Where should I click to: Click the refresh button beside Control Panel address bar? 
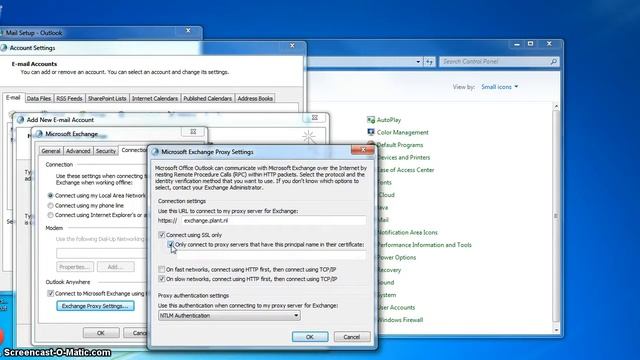(x=429, y=62)
